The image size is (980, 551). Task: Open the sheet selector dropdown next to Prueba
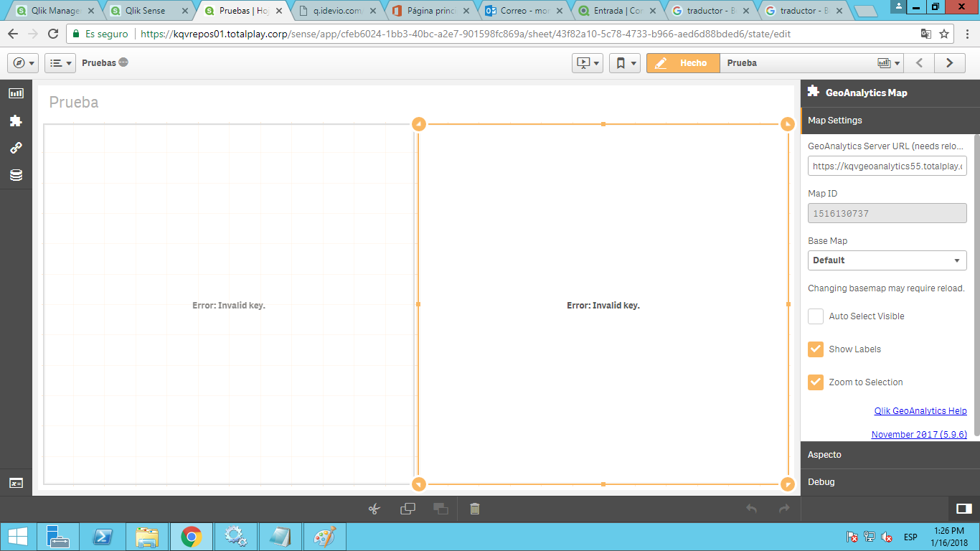pyautogui.click(x=889, y=63)
